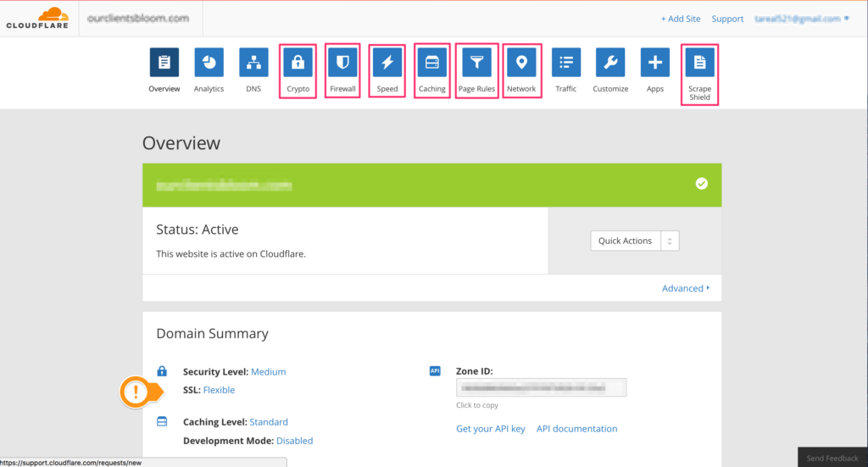Open the Analytics section icon

tap(209, 62)
